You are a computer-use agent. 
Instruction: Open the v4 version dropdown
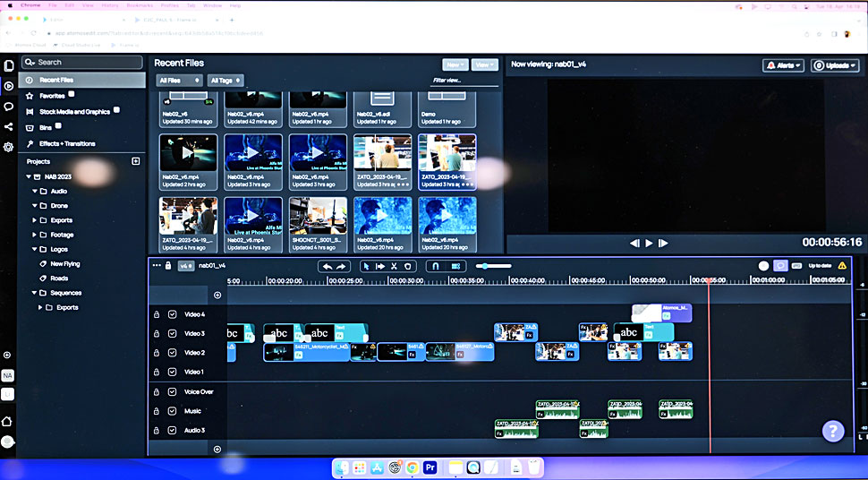pyautogui.click(x=186, y=266)
